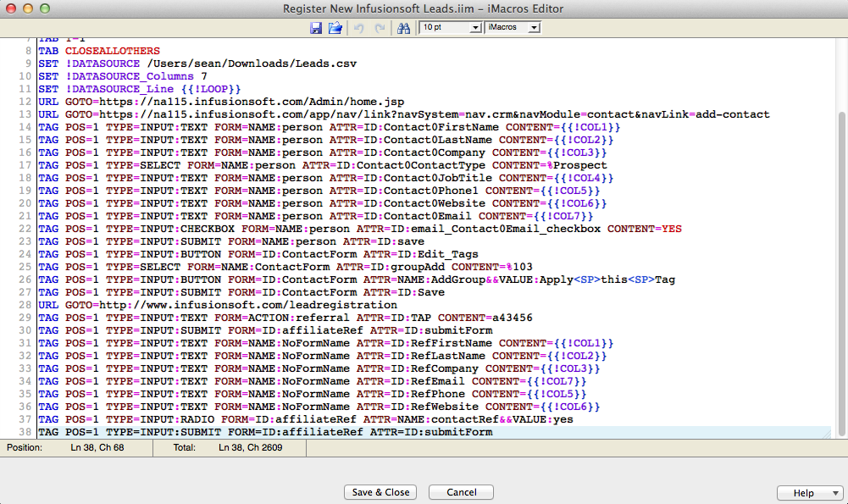The height and width of the screenshot is (504, 848).
Task: Click Contact0Company on line 16
Action: [x=435, y=152]
